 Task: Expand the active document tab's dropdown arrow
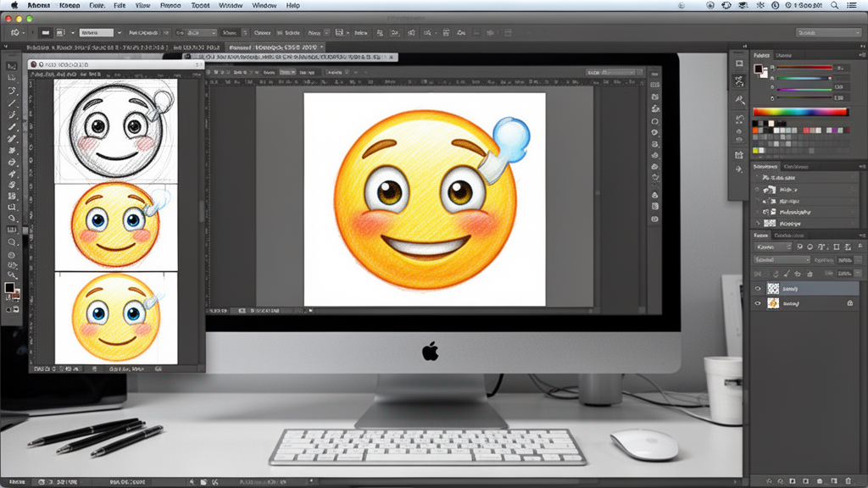[x=321, y=47]
